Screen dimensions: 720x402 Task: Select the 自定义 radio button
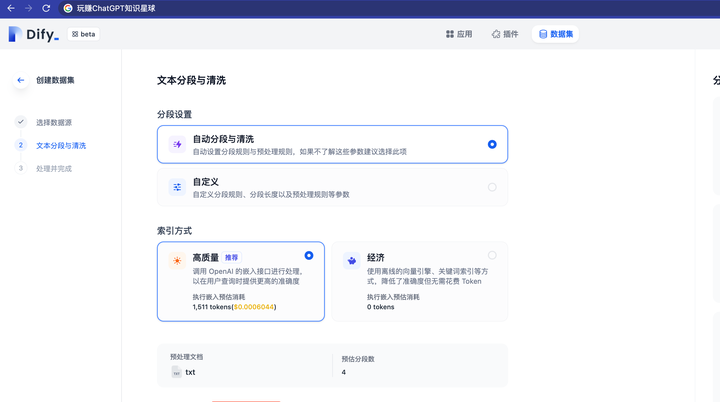point(492,187)
